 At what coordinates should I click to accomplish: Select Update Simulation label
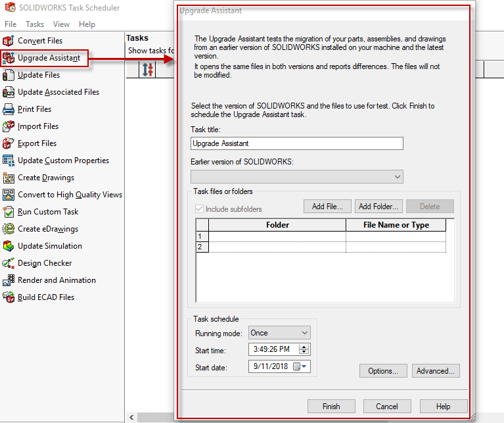(50, 246)
